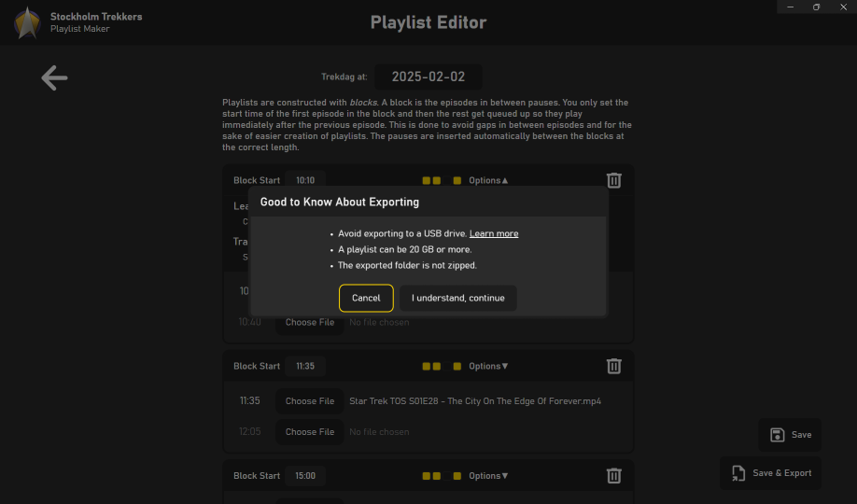
Task: Click the Stockholm Trekkers delta logo
Action: click(x=27, y=23)
